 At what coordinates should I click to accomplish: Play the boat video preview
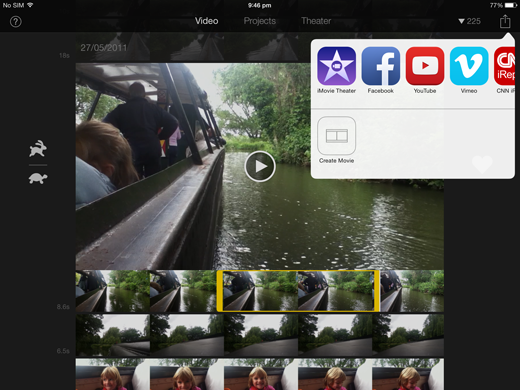point(260,166)
